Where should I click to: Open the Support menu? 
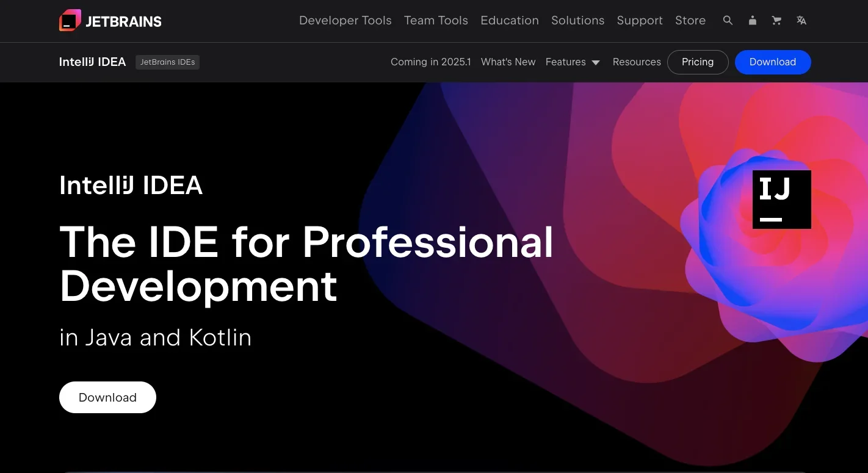pyautogui.click(x=639, y=21)
